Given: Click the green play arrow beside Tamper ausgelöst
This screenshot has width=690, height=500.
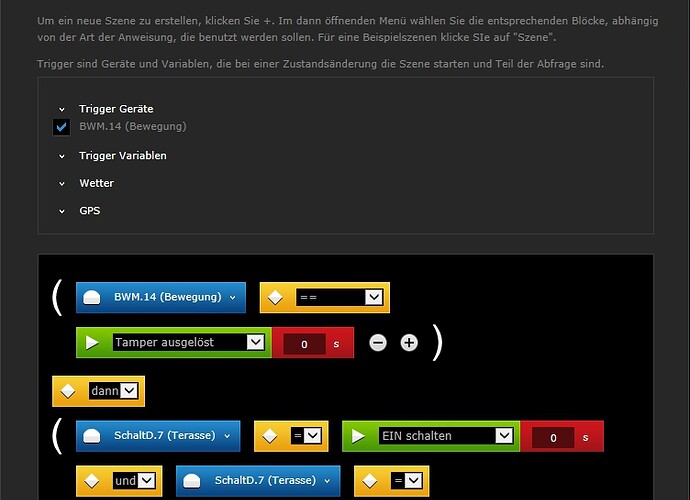Looking at the screenshot, I should click(92, 342).
